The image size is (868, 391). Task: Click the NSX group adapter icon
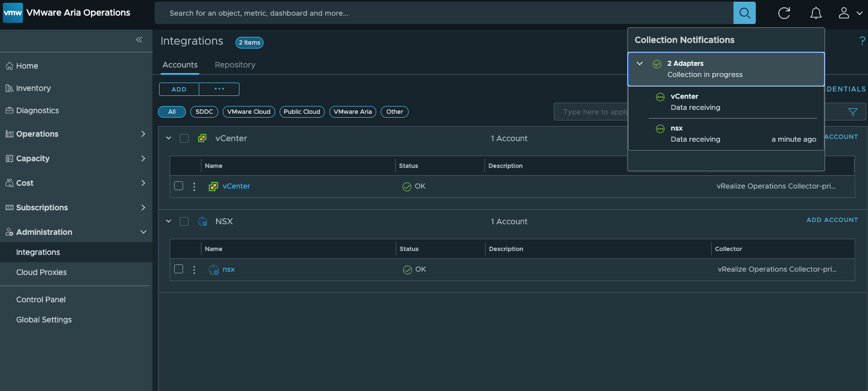[203, 221]
